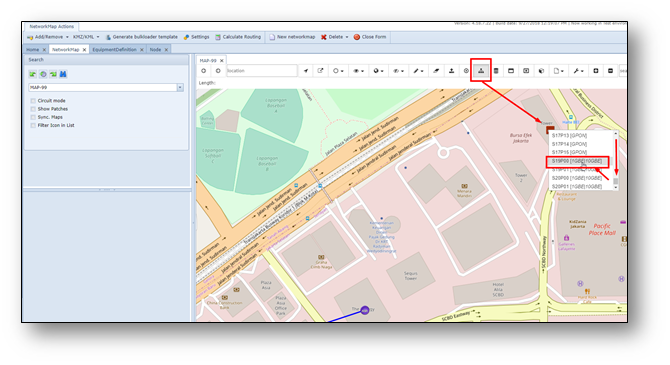
Task: Click the Close Form button
Action: 370,37
